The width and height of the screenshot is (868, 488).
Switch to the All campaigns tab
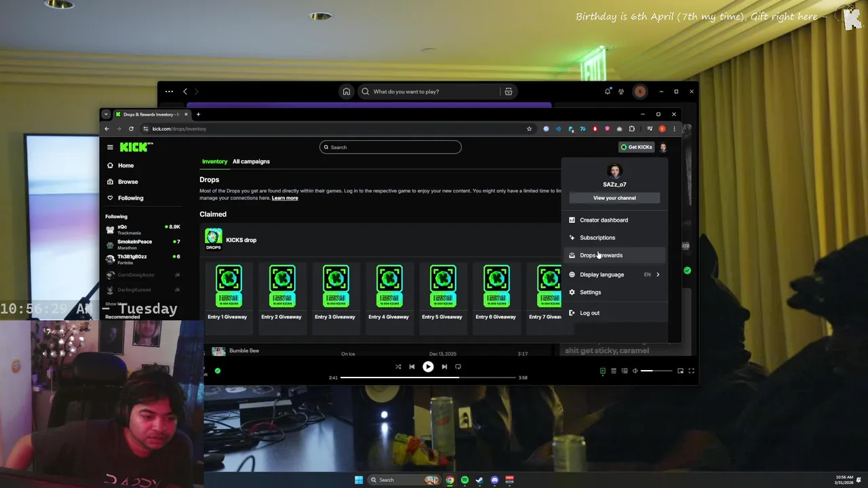[x=251, y=161]
